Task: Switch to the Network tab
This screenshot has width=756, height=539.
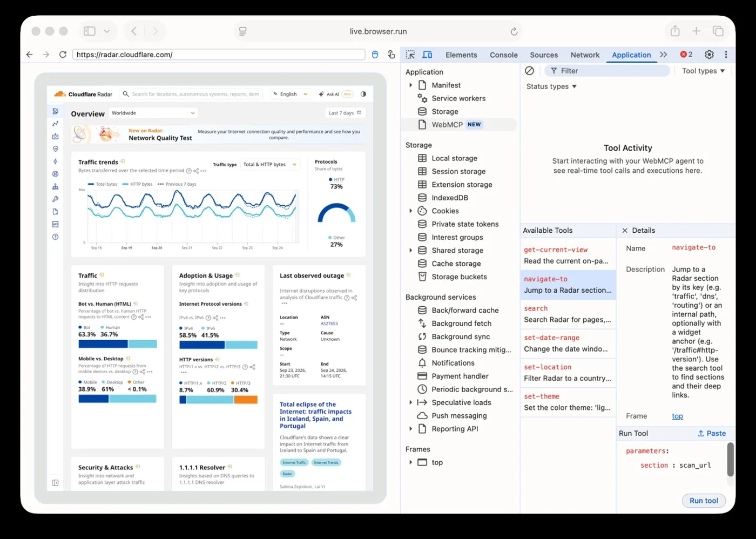Action: [585, 55]
